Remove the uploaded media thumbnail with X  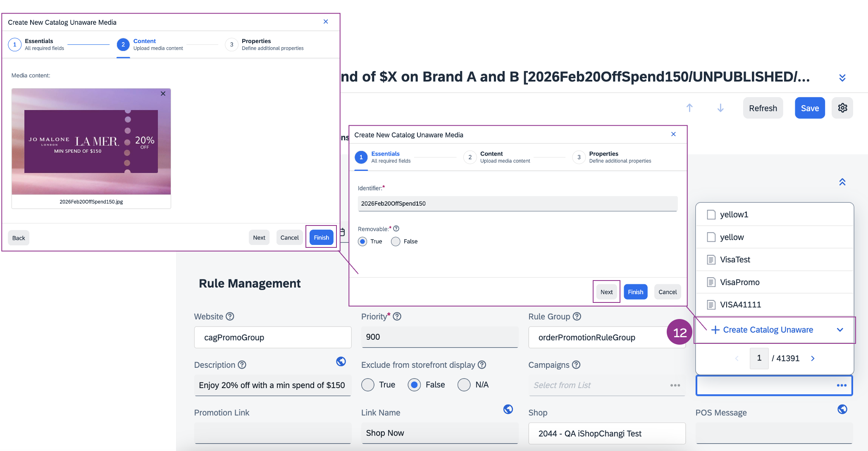coord(163,94)
